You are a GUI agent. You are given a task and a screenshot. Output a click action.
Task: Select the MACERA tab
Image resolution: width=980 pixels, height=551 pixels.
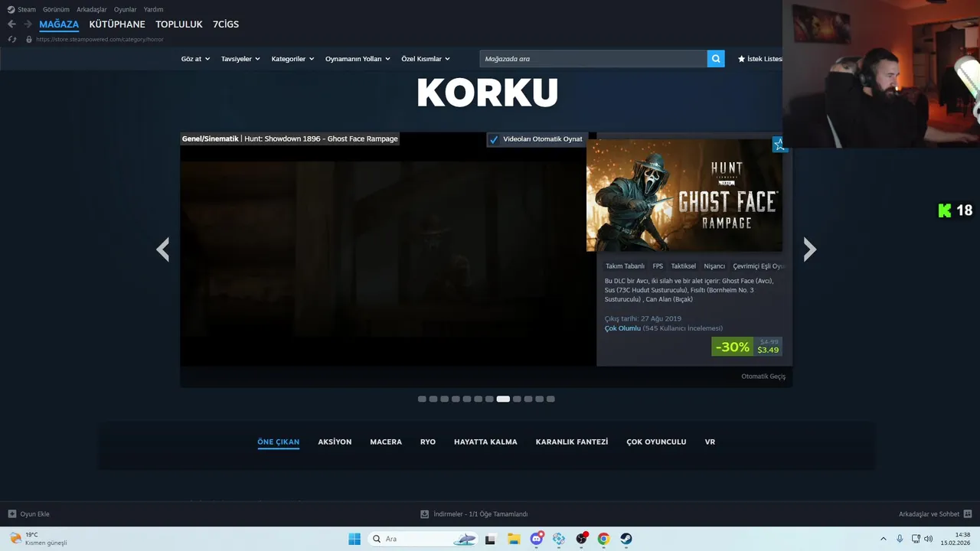point(386,442)
